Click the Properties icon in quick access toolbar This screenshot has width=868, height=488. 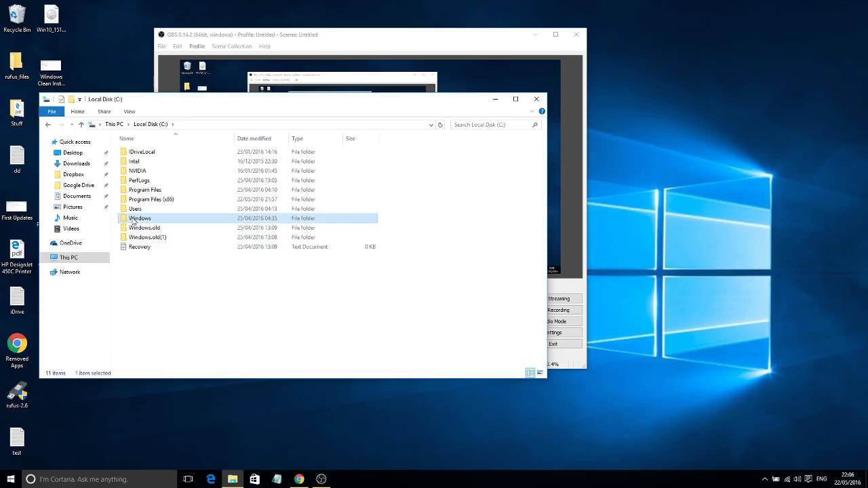pyautogui.click(x=61, y=99)
